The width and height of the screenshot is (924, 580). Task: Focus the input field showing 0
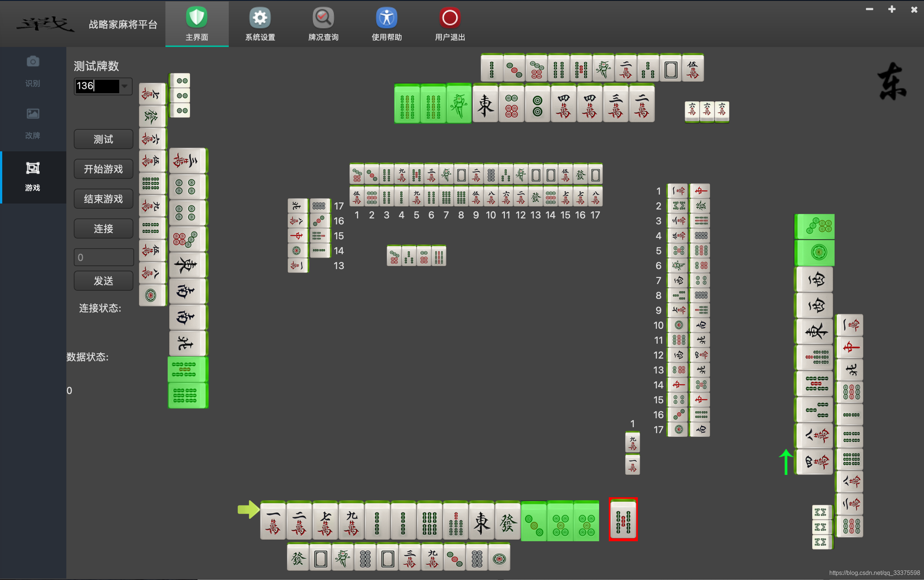click(103, 258)
